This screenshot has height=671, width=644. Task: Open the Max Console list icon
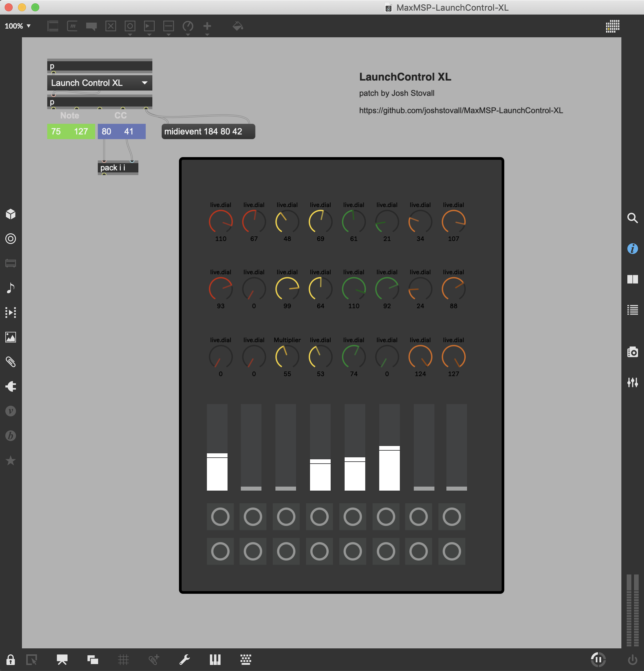point(632,310)
